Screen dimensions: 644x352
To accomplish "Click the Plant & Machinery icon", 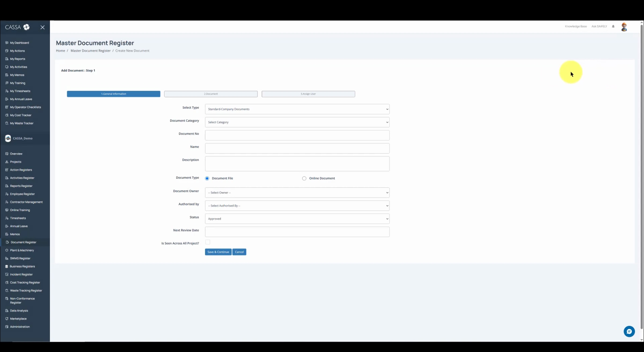I will [7, 250].
